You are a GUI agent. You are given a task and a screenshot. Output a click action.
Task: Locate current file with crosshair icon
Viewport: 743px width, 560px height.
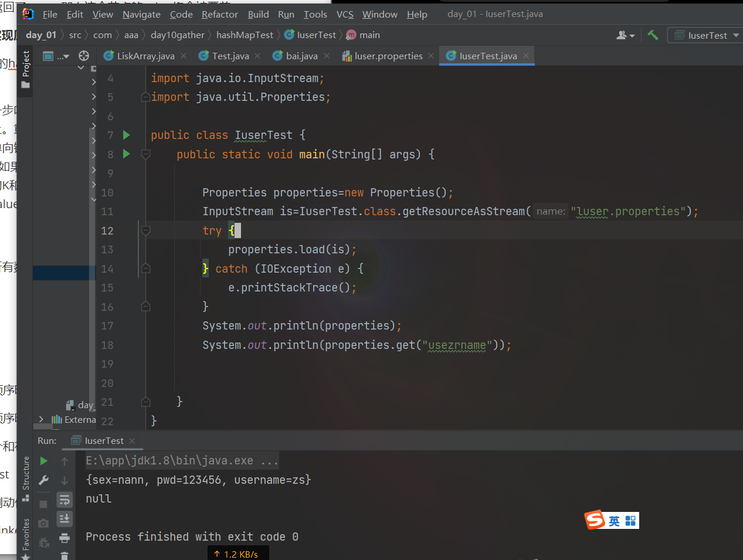[84, 56]
